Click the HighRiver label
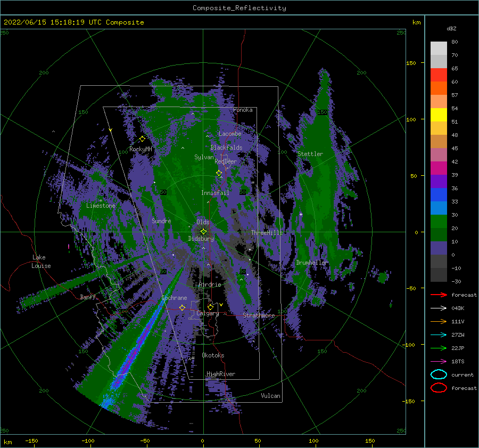479x448 pixels. (x=221, y=374)
